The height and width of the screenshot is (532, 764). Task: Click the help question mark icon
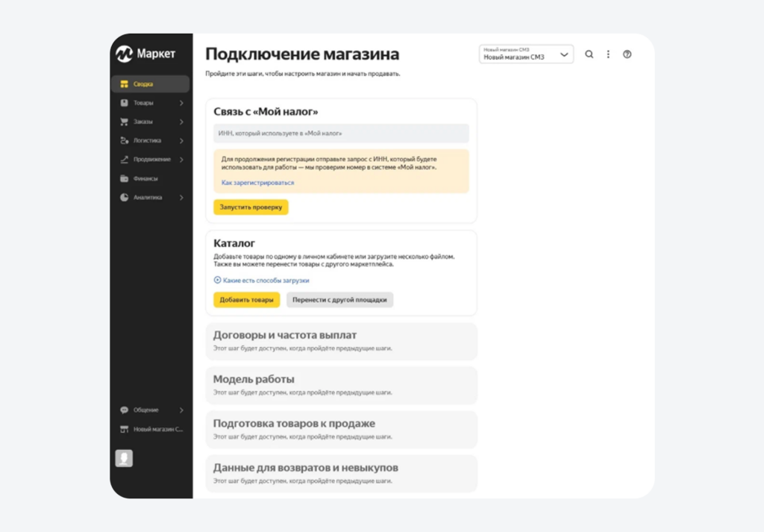[x=627, y=54]
